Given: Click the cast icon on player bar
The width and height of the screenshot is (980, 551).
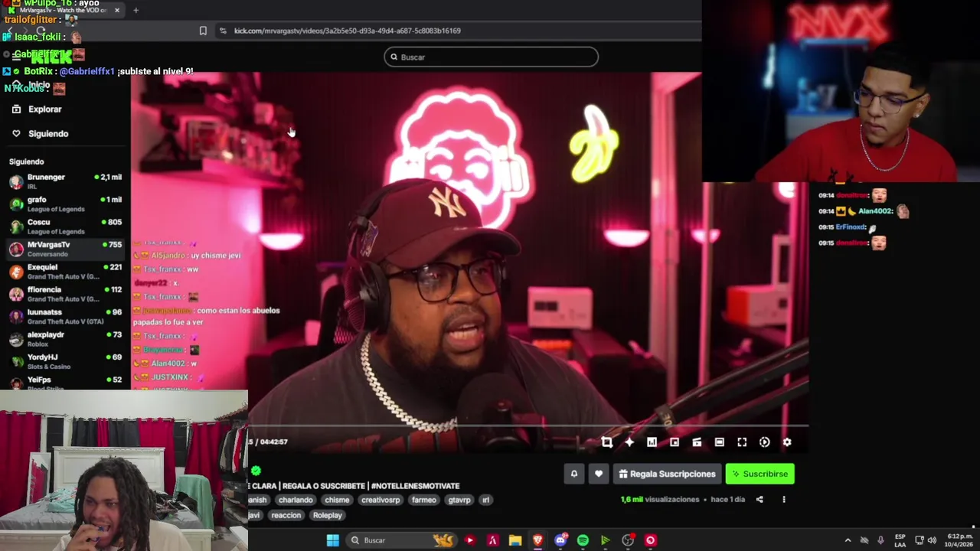Looking at the screenshot, I should click(x=697, y=442).
